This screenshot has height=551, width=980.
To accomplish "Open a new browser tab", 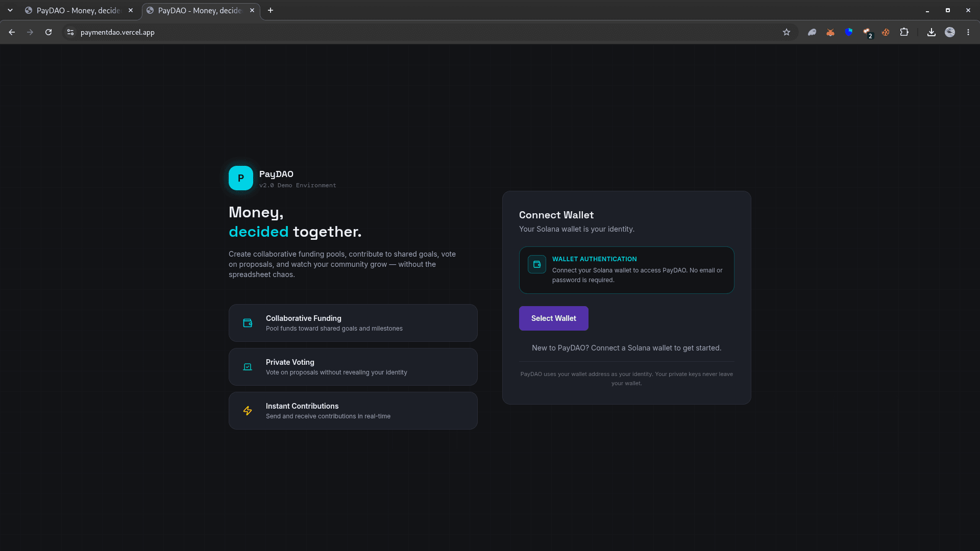I will point(271,10).
